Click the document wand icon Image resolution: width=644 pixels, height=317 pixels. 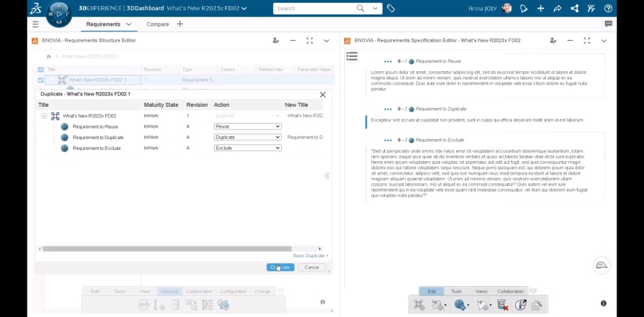pyautogui.click(x=537, y=305)
